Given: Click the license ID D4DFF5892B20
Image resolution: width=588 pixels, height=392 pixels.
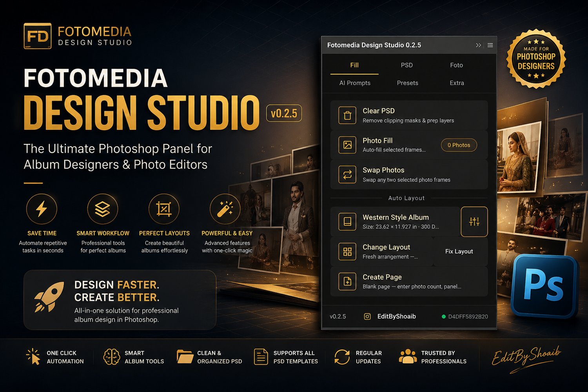Looking at the screenshot, I should click(x=468, y=317).
